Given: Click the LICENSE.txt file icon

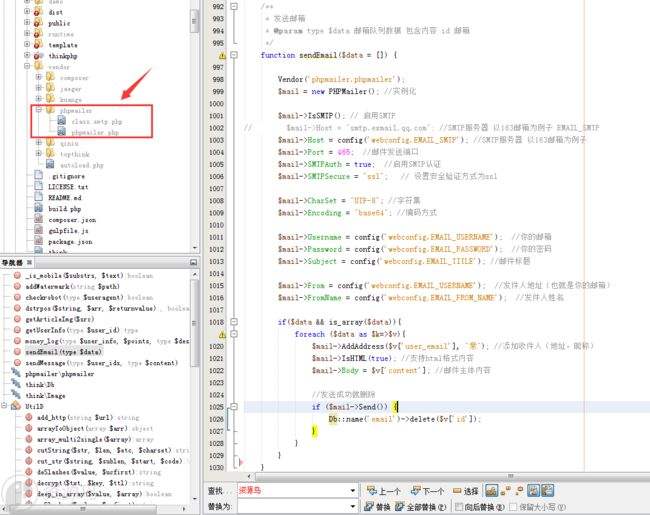Looking at the screenshot, I should click(39, 186).
